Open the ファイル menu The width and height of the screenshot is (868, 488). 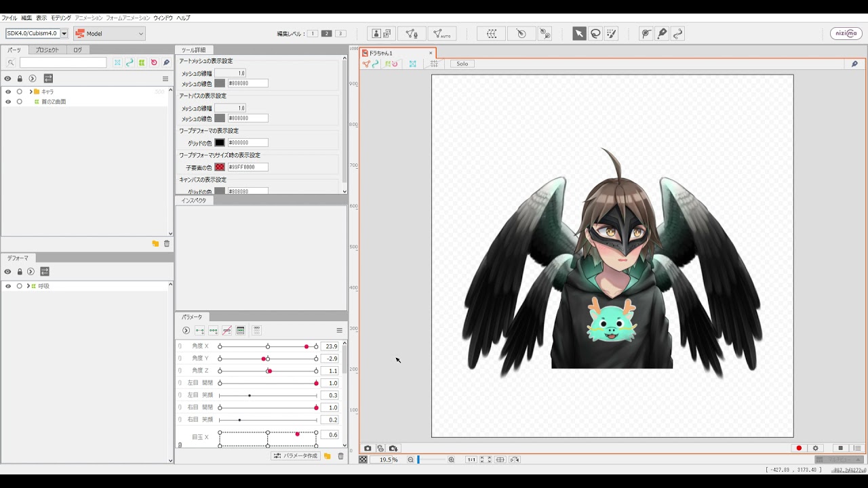9,18
